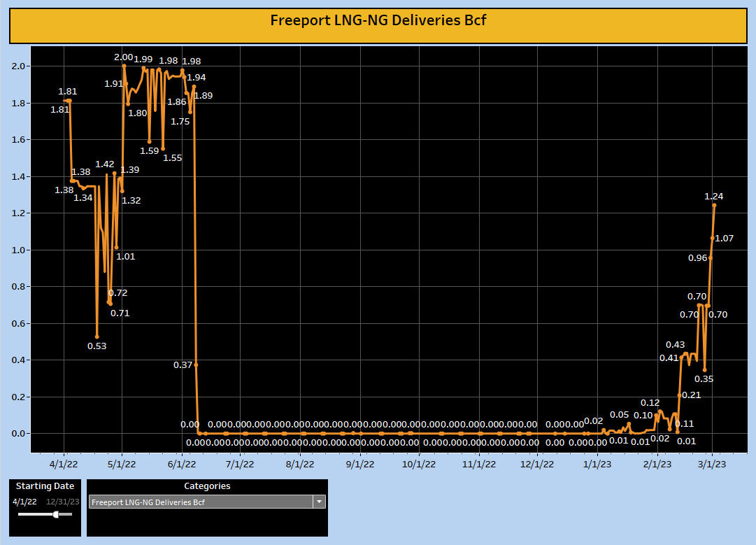Click the 3/1/23 x-axis label
This screenshot has height=545, width=756.
click(712, 465)
